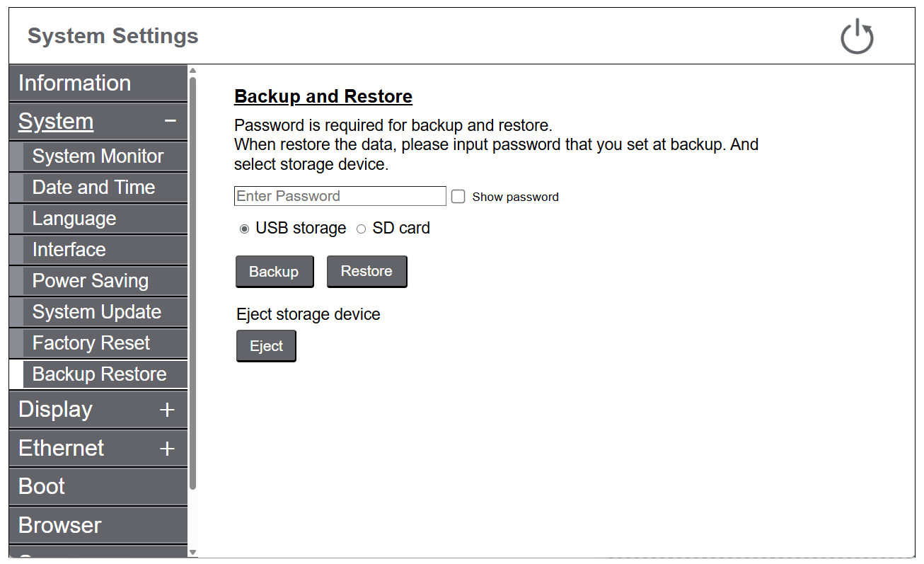Click Eject to remove storage device
The image size is (924, 564).
click(x=266, y=346)
